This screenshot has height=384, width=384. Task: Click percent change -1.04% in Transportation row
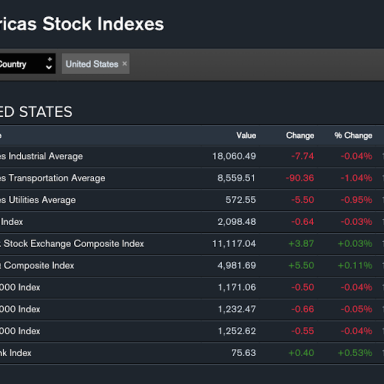[356, 178]
